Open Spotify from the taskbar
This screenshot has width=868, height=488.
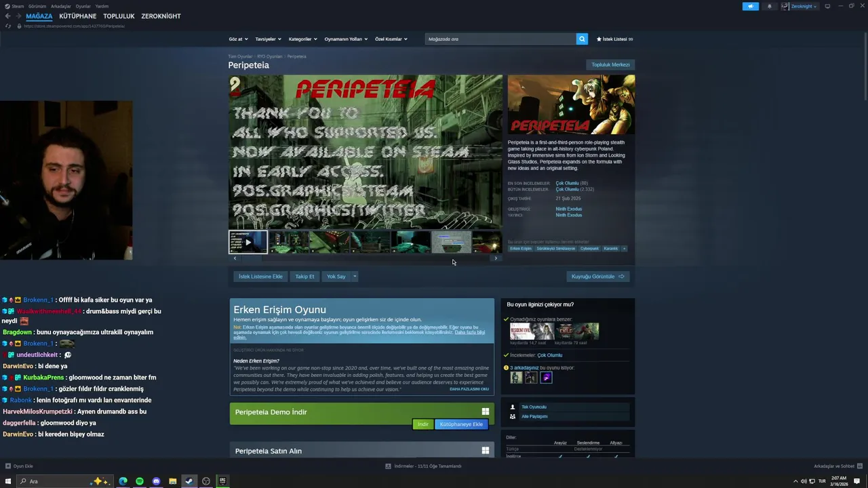pyautogui.click(x=140, y=481)
